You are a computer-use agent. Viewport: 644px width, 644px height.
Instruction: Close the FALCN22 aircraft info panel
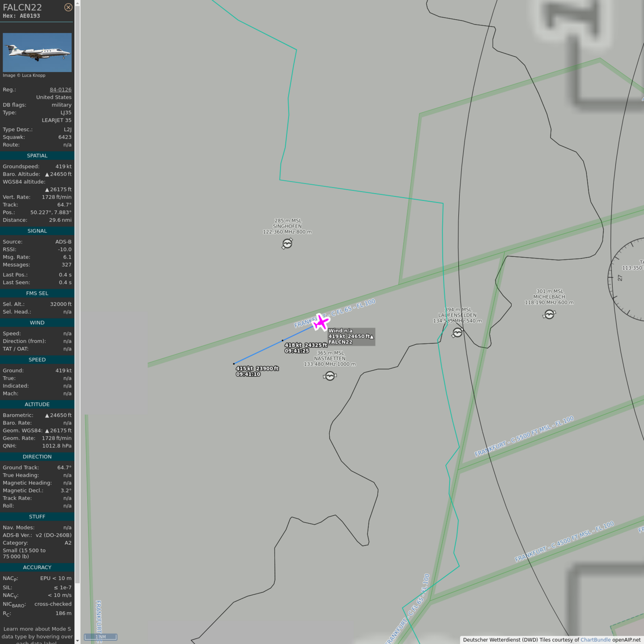point(68,7)
